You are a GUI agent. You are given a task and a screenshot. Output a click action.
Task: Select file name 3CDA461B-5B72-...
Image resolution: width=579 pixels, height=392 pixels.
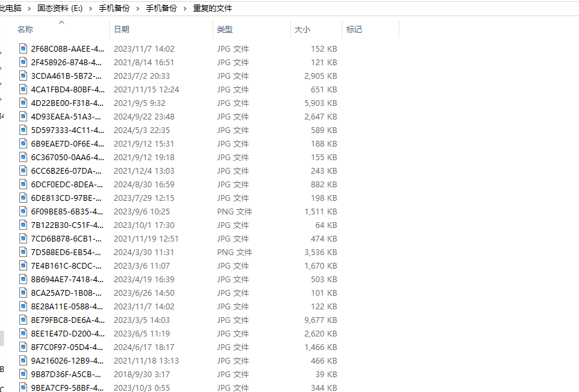pyautogui.click(x=67, y=76)
